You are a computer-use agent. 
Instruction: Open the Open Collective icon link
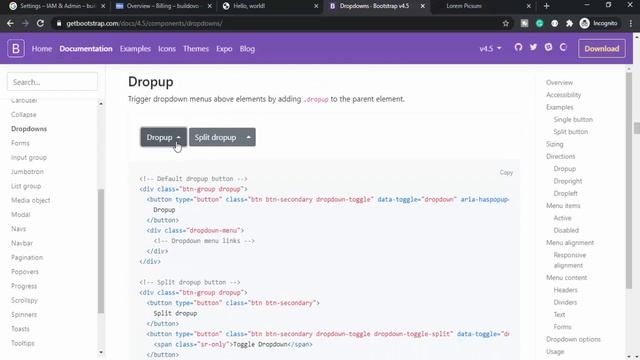point(563,47)
